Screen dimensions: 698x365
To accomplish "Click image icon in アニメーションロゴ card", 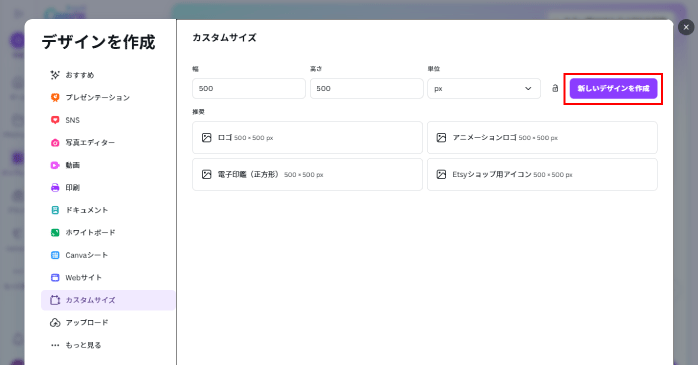I will [441, 138].
